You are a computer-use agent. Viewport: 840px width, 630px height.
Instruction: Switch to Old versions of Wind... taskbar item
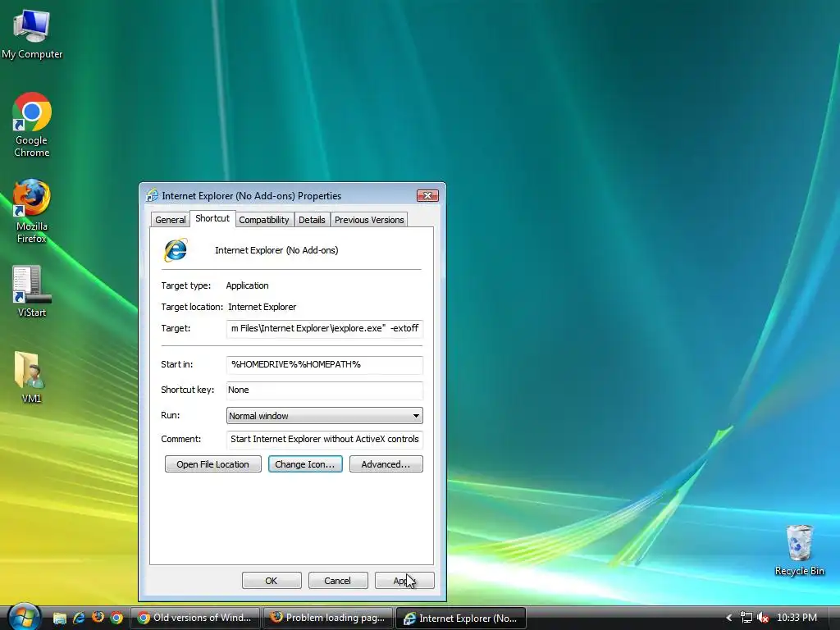tap(195, 618)
